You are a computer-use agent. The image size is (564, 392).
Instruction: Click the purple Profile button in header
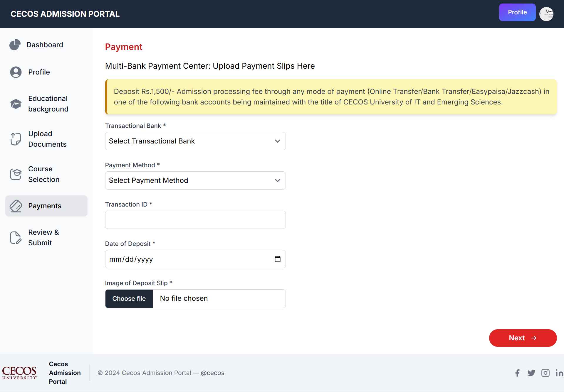(517, 12)
